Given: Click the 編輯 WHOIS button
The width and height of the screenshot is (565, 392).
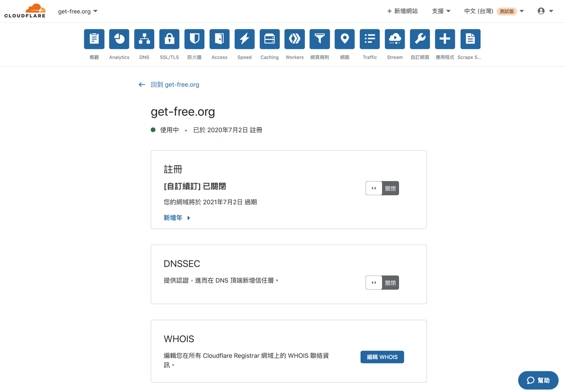Looking at the screenshot, I should coord(382,357).
